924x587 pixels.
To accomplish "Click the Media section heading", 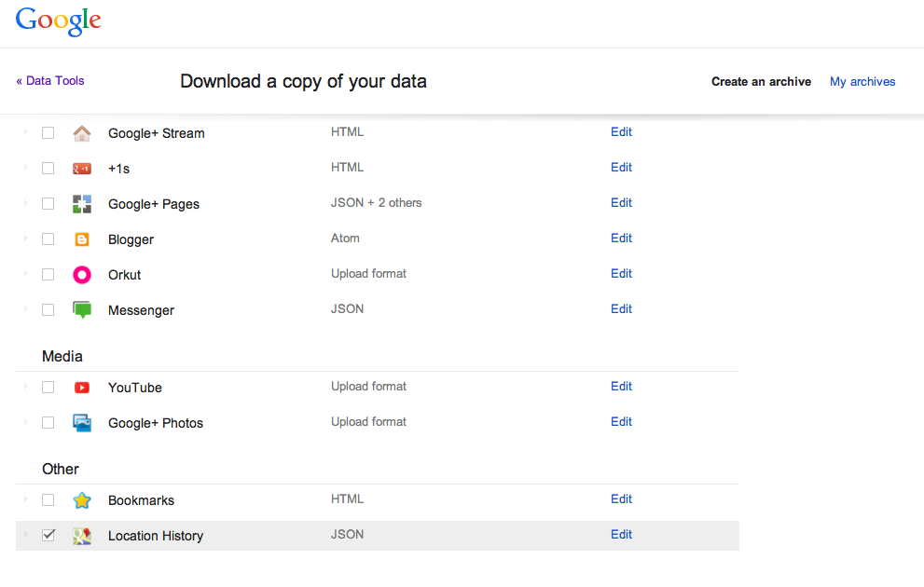I will pos(62,356).
